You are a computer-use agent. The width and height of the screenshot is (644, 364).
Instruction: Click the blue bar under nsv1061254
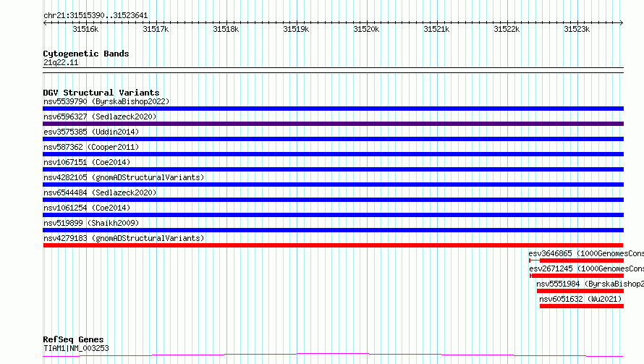333,215
